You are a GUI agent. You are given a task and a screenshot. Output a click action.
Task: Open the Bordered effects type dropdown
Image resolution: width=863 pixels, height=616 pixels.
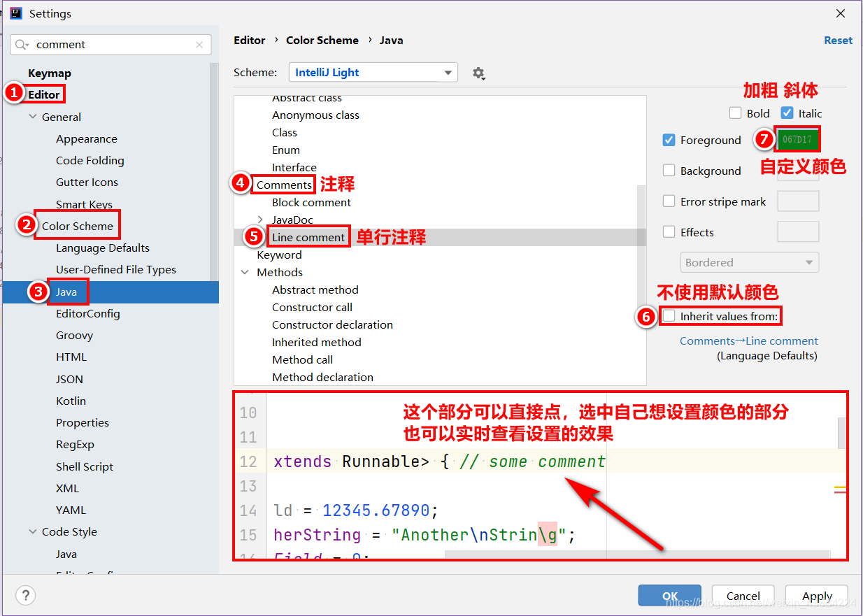tap(749, 263)
